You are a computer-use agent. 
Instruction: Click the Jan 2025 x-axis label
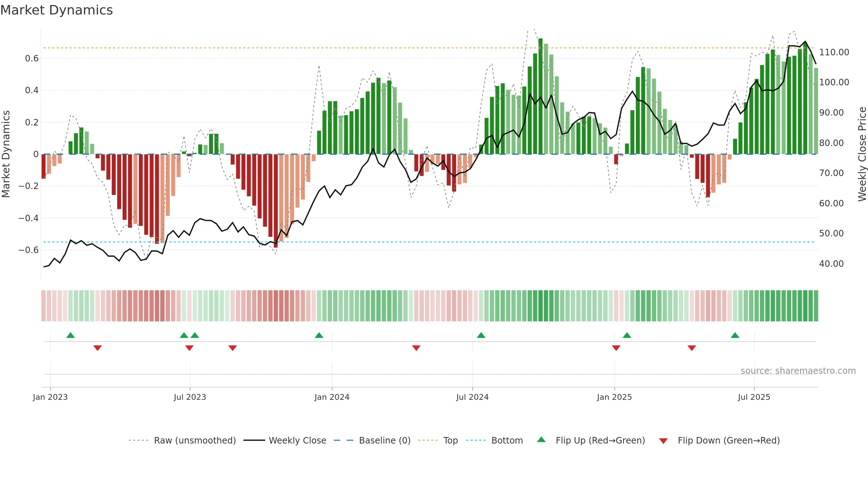(x=614, y=397)
